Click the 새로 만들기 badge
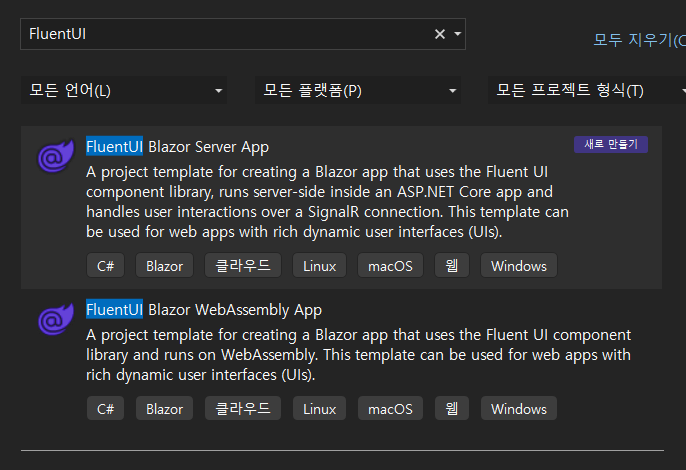Viewport: 686px width, 470px height. click(x=611, y=144)
